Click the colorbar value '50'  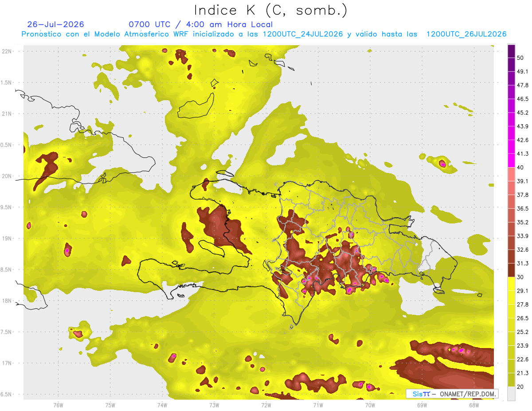coord(520,58)
